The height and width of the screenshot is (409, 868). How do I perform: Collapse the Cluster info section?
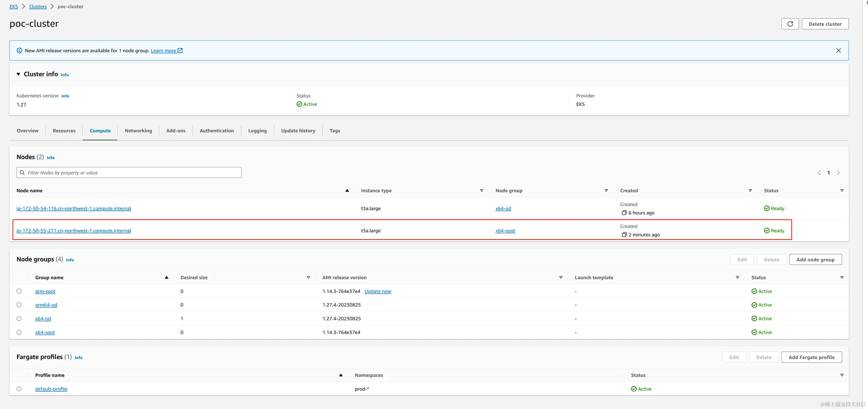18,74
